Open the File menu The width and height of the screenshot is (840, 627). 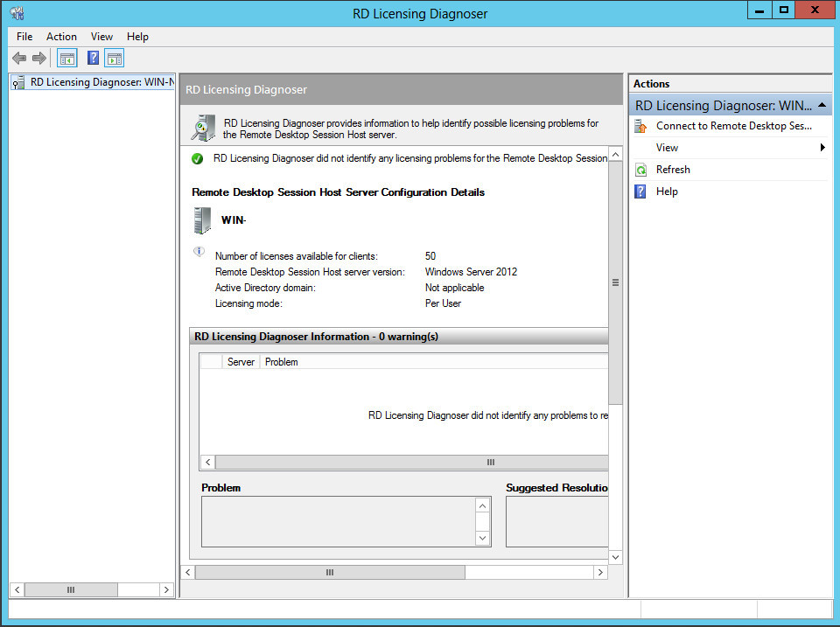[24, 37]
